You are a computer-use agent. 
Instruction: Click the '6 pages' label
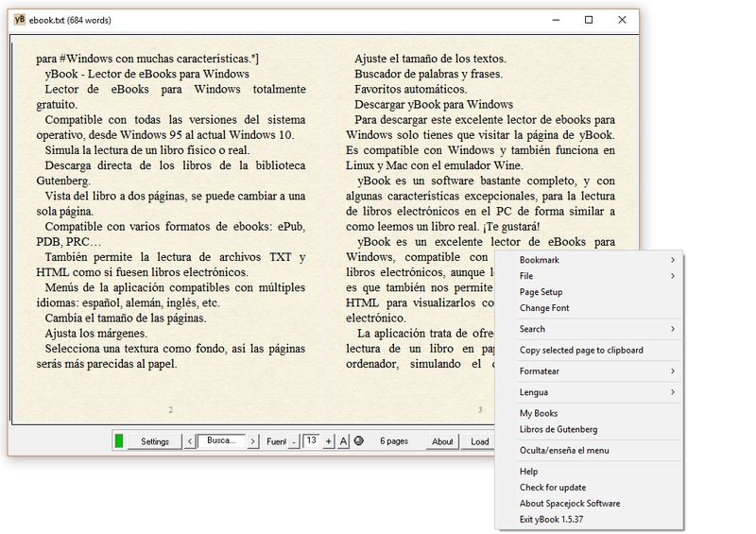tap(394, 440)
